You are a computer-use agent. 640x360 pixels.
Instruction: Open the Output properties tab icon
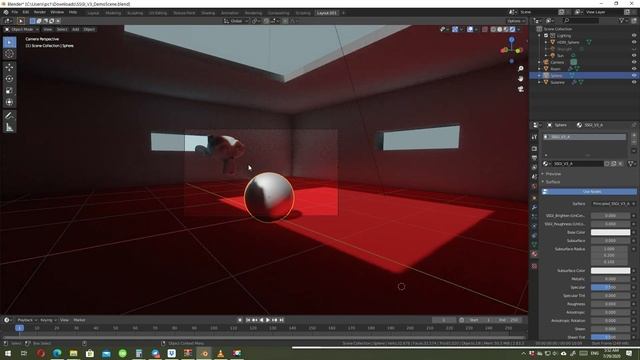pos(534,158)
